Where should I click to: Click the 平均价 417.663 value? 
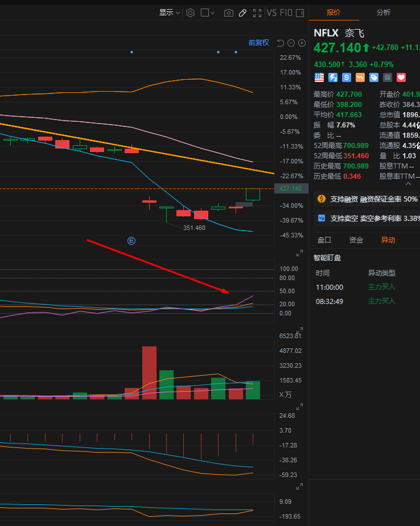(349, 115)
